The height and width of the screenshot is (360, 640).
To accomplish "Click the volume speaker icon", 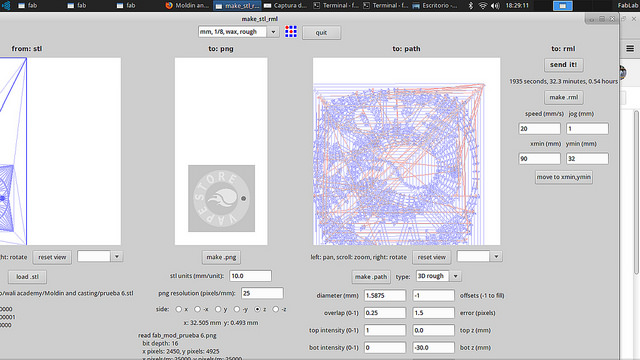I will click(496, 5).
